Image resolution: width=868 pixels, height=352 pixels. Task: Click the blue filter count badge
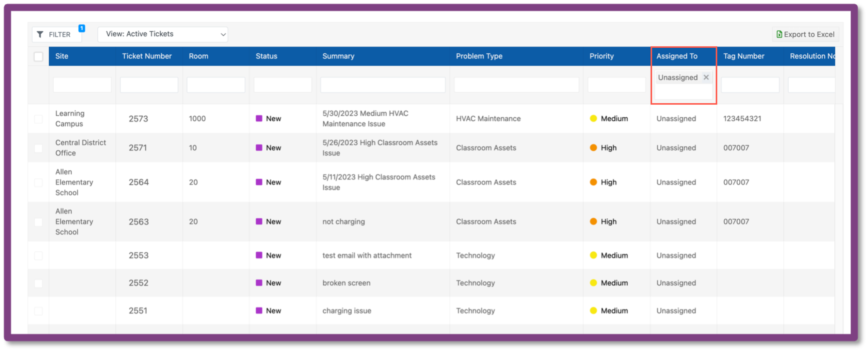point(82,28)
